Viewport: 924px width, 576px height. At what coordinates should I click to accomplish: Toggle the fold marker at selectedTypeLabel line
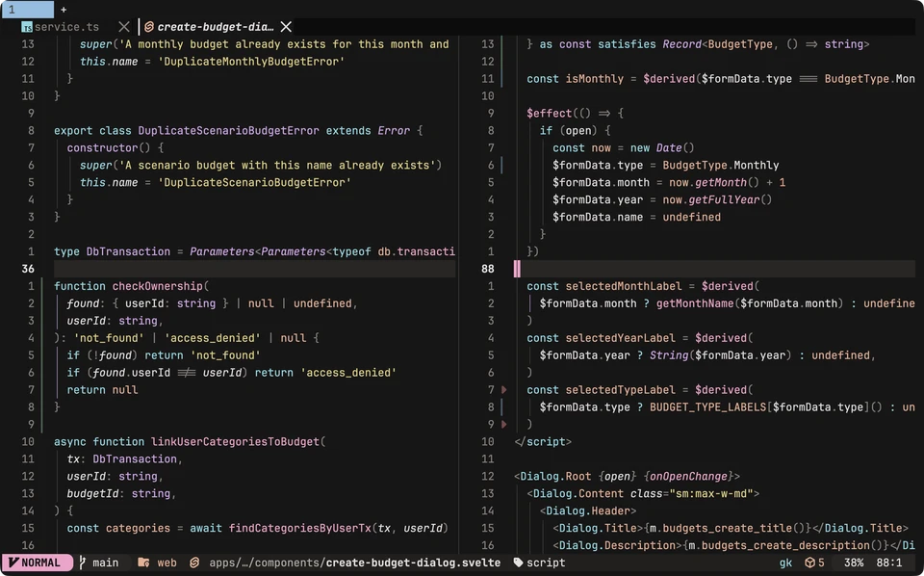tap(503, 390)
